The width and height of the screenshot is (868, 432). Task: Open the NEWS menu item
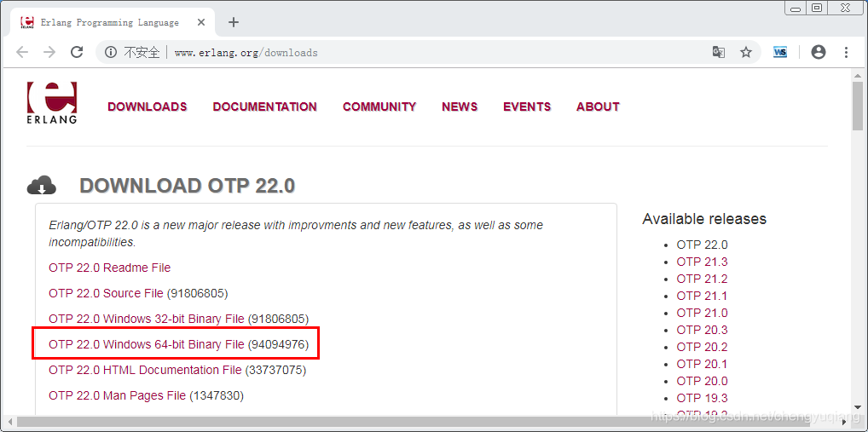(460, 107)
